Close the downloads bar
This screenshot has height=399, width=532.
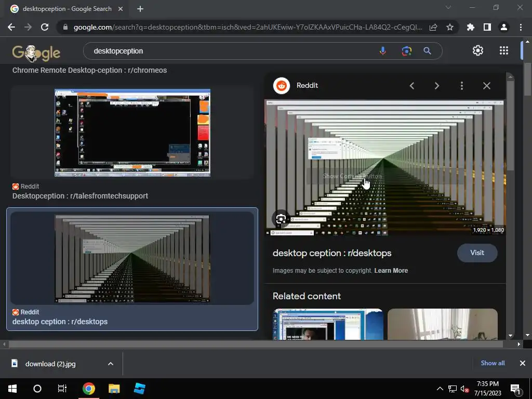point(523,363)
